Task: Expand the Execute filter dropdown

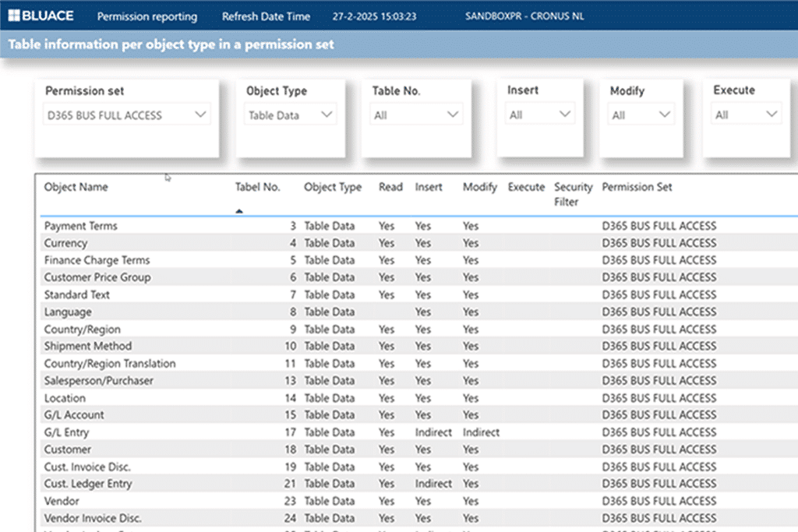Action: coord(746,115)
